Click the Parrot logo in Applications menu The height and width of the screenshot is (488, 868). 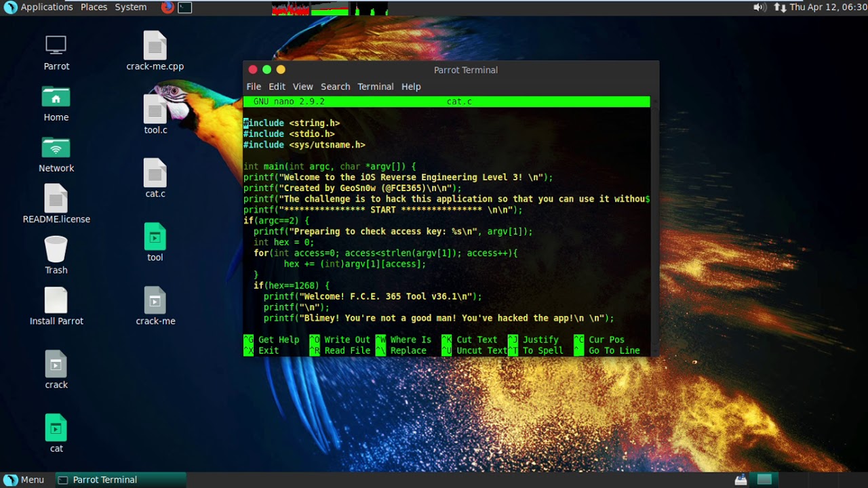click(10, 7)
